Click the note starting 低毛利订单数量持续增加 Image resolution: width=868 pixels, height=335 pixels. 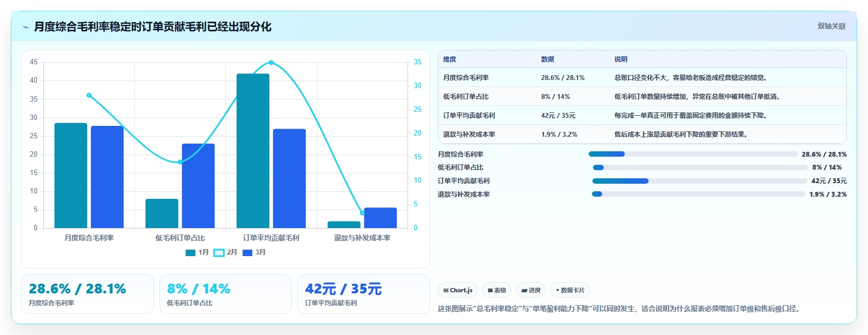[697, 97]
